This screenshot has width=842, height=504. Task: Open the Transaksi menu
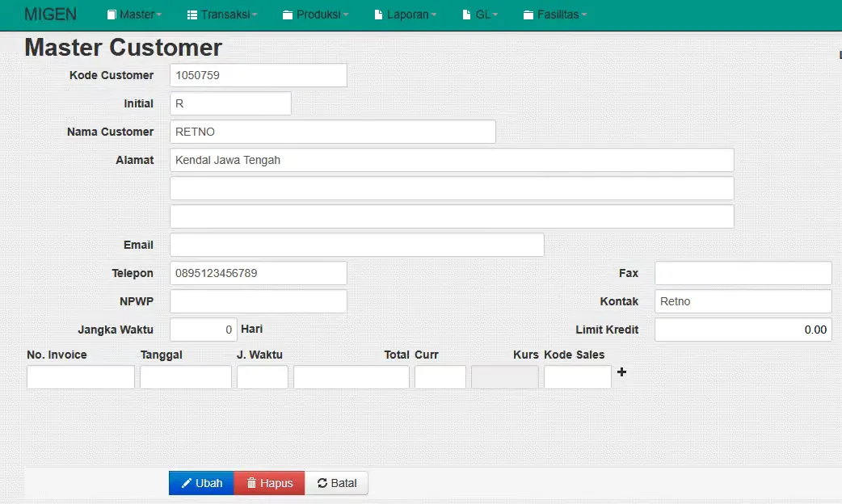221,15
